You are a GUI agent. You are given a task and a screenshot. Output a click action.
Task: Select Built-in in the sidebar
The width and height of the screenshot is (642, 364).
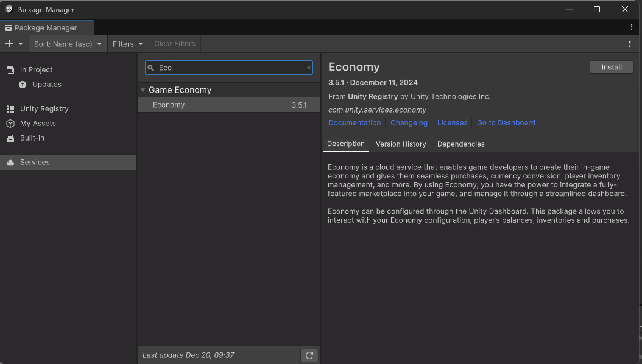(68, 138)
